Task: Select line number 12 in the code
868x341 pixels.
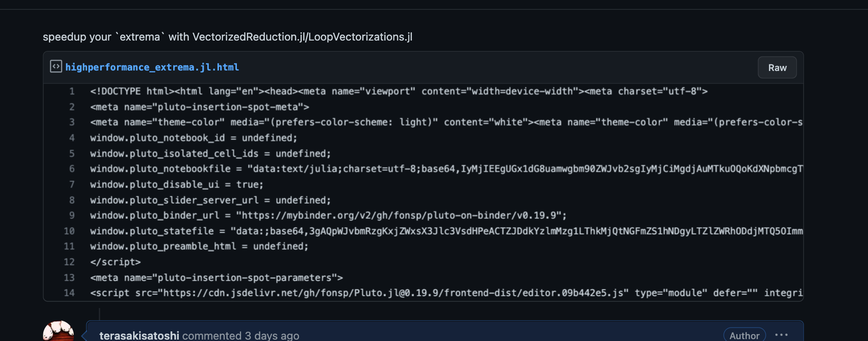Action: coord(69,262)
